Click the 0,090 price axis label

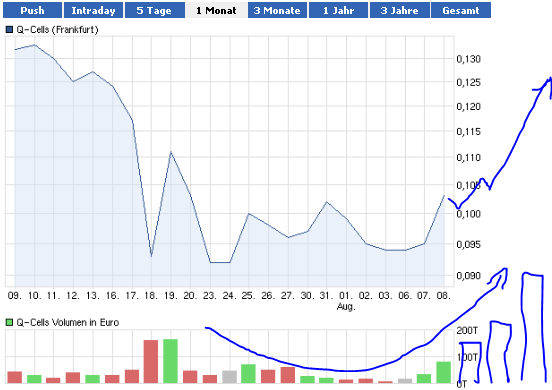pyautogui.click(x=469, y=275)
